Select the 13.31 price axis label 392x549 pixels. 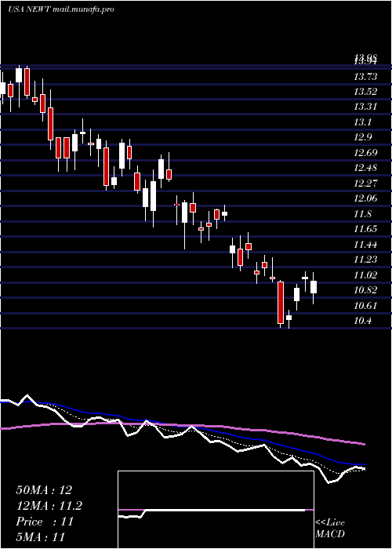click(366, 107)
